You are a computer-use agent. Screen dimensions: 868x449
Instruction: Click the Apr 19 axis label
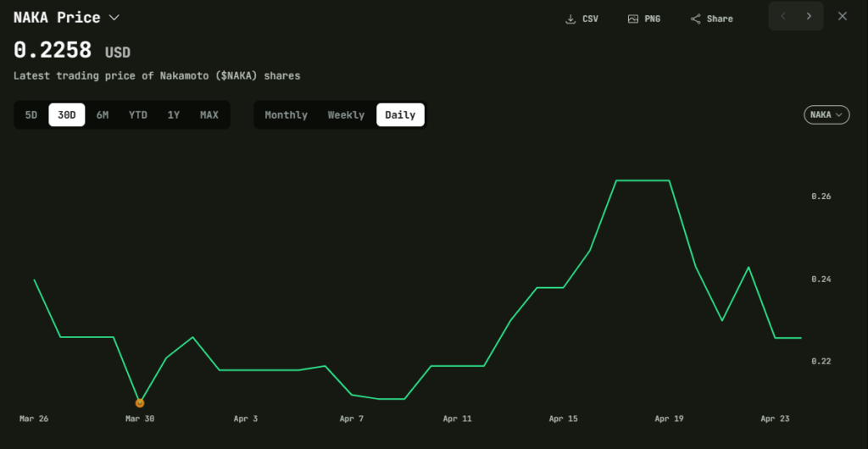(x=669, y=419)
